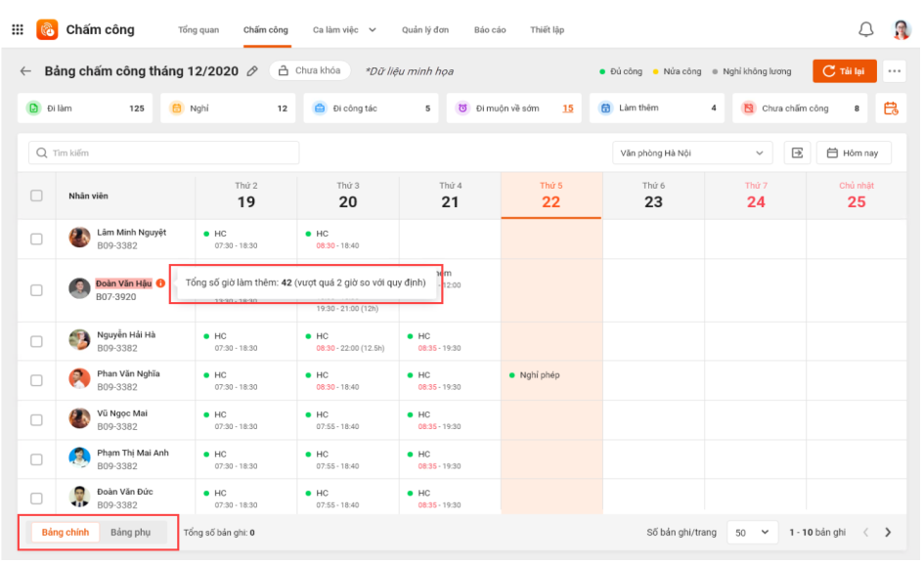
Task: Click Lâm Minh Nguyệt's avatar
Action: pos(79,238)
